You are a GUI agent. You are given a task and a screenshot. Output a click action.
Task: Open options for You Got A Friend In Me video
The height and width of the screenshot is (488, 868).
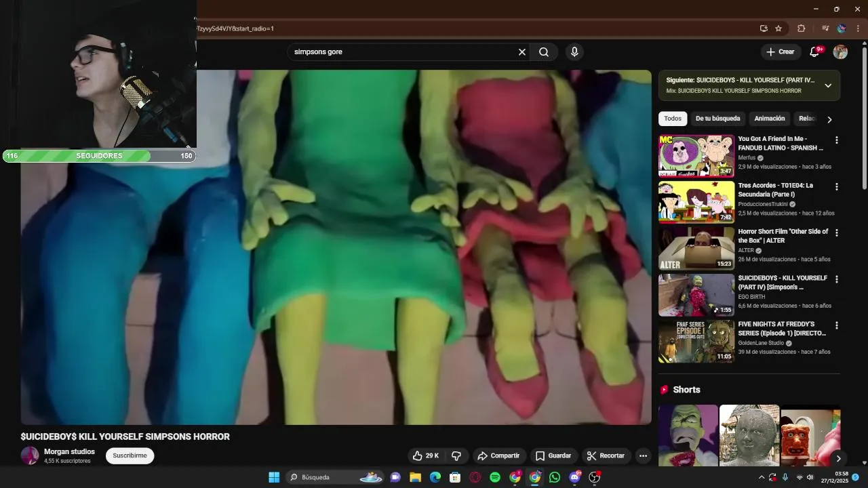pos(836,140)
